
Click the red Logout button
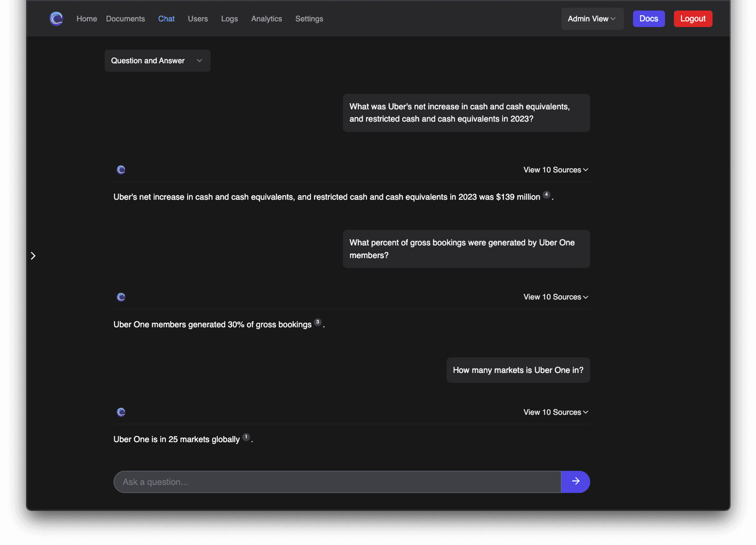[x=693, y=19]
